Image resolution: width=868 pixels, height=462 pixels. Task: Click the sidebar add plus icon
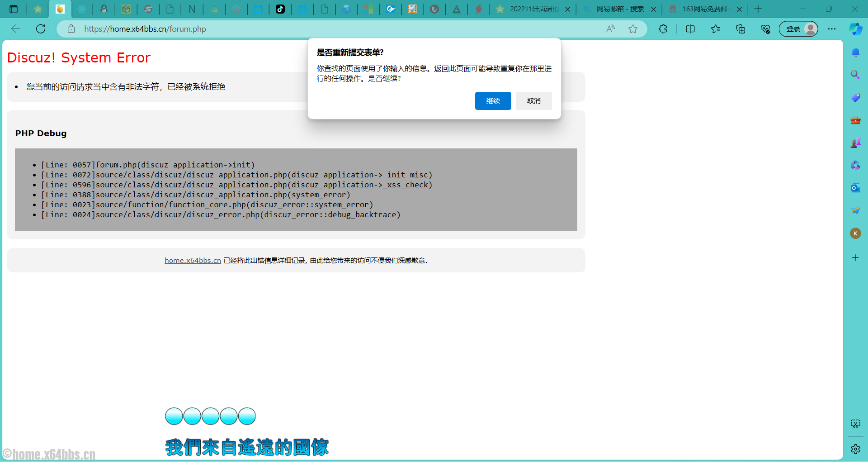[x=855, y=258]
